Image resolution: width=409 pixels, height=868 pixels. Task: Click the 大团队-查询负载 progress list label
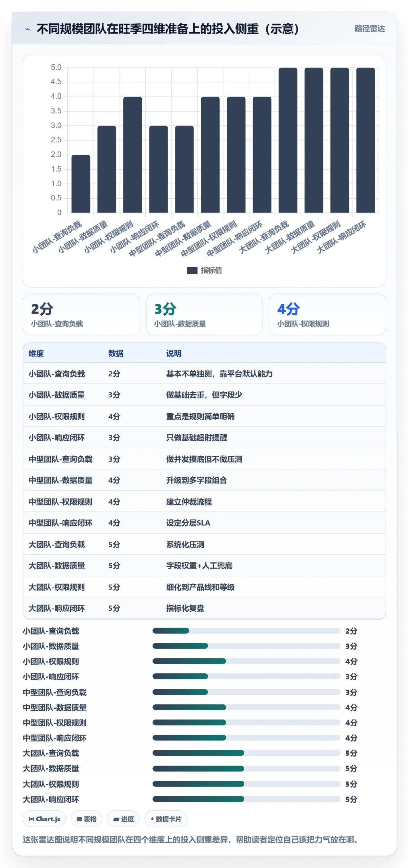coord(51,753)
